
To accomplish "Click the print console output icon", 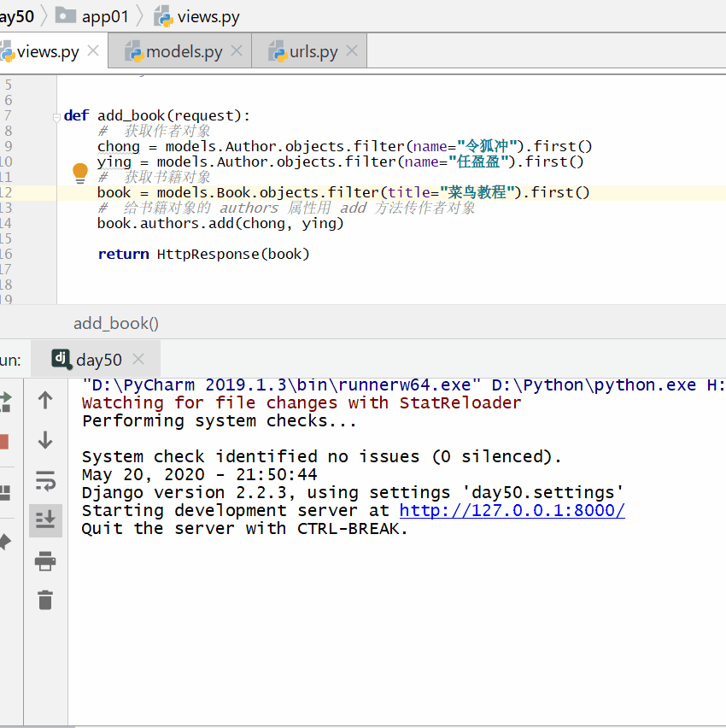I will (45, 561).
